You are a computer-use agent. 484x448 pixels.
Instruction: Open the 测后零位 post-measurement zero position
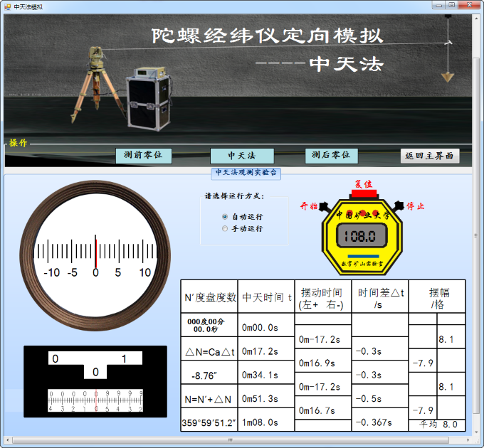point(332,156)
